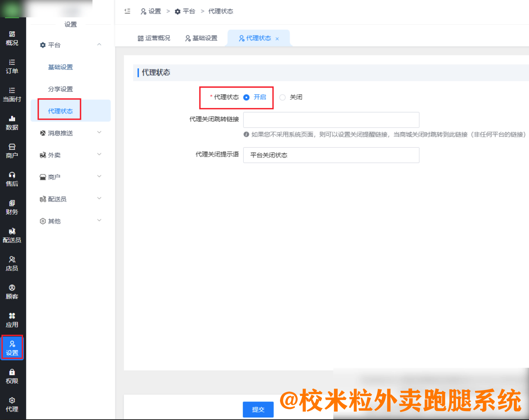Click the 代理关闭跳转链接 input field
This screenshot has width=529, height=420.
[x=331, y=119]
